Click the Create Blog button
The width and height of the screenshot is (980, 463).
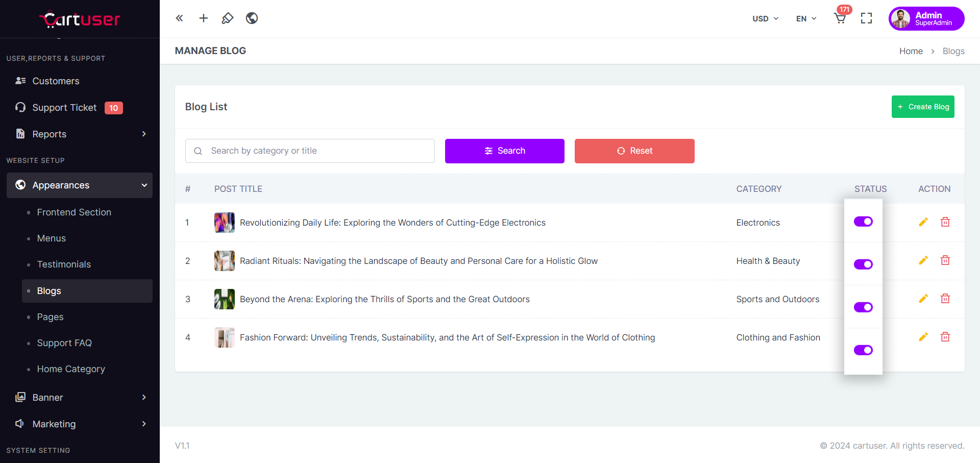tap(922, 107)
